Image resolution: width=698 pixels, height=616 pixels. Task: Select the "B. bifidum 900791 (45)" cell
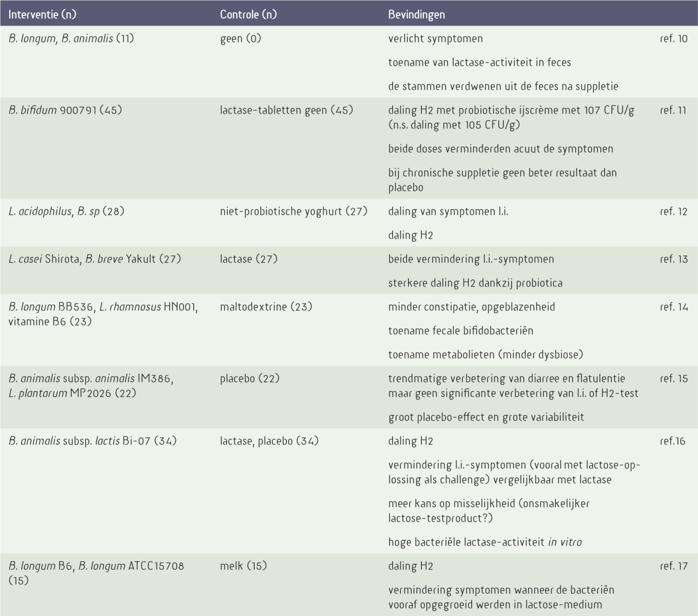point(65,110)
